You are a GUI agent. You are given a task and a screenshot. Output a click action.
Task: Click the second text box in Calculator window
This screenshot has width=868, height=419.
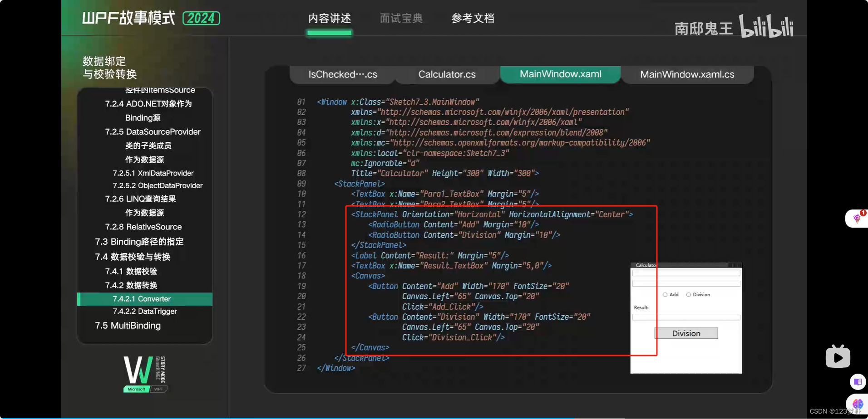686,283
